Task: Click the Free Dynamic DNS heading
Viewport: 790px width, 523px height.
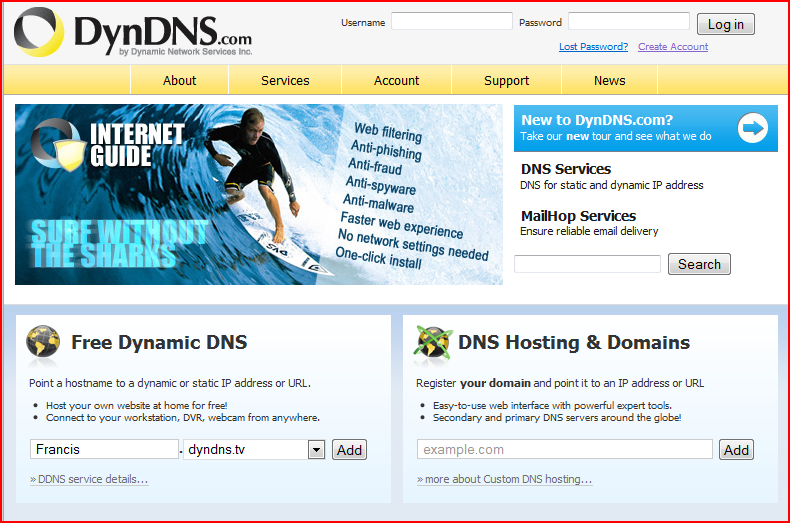Action: coord(159,343)
